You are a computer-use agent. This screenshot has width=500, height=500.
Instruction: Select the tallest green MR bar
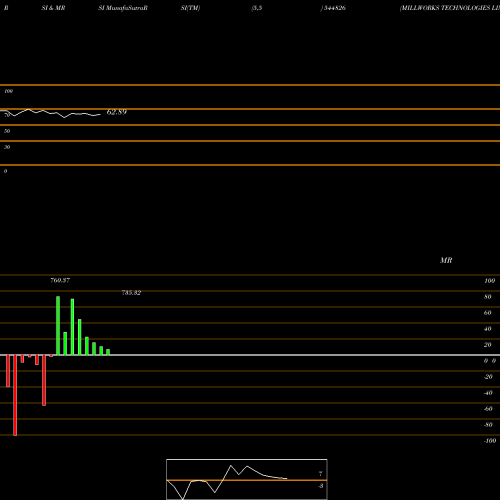[x=58, y=326]
